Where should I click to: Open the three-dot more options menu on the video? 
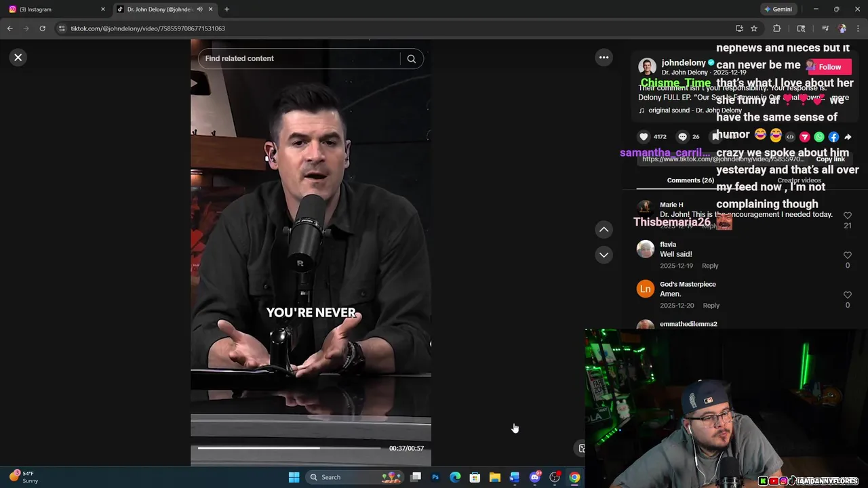coord(604,58)
